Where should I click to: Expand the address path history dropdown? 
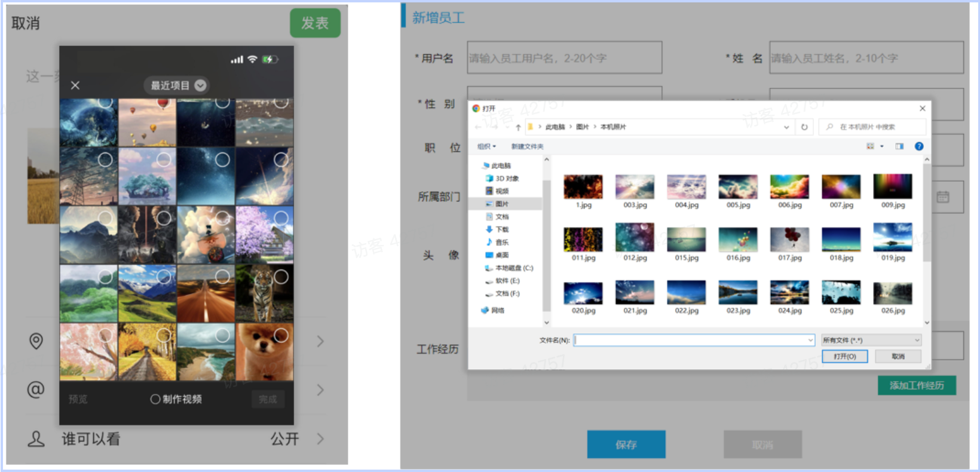786,127
